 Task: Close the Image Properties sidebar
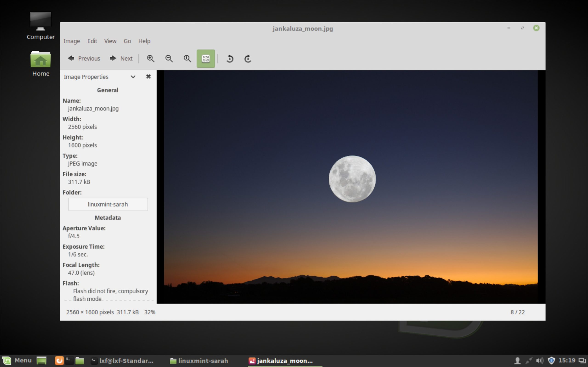(148, 77)
